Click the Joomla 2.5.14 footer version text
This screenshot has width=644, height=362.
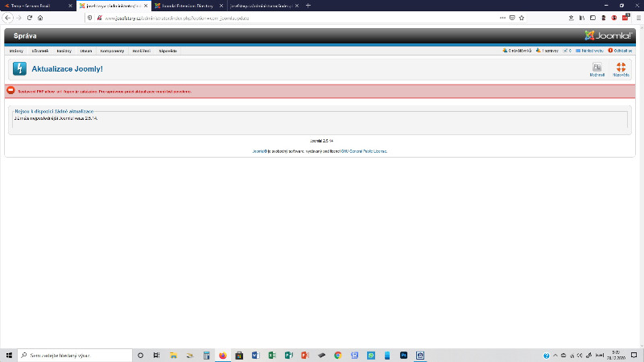click(321, 141)
